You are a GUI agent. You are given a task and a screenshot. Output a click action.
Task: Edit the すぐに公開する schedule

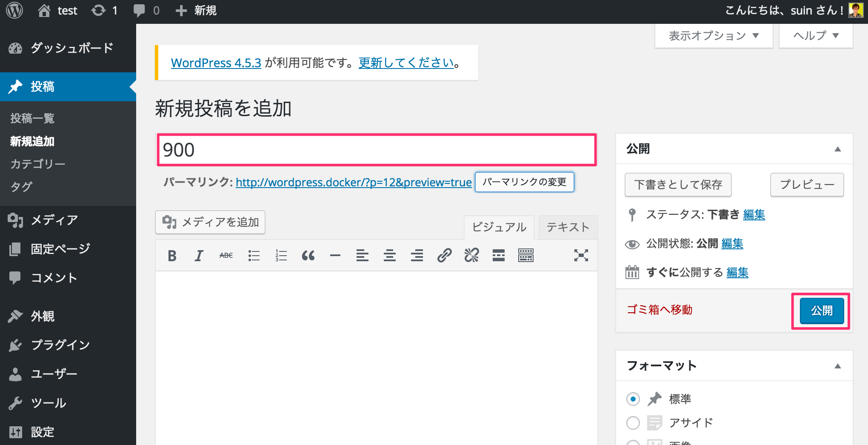tap(737, 273)
